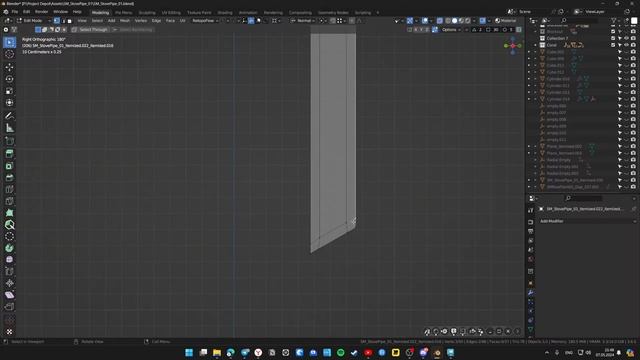
Task: Select the Loop Cut tool
Action: pyautogui.click(x=9, y=189)
